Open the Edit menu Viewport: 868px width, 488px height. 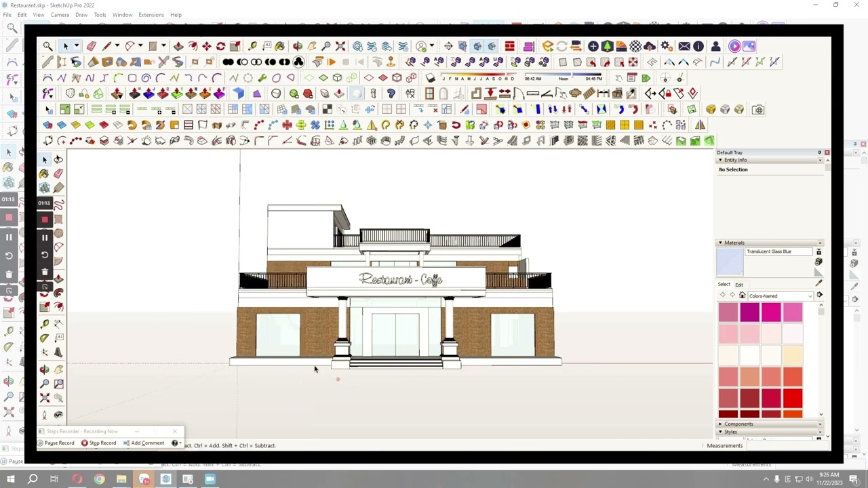tap(22, 15)
